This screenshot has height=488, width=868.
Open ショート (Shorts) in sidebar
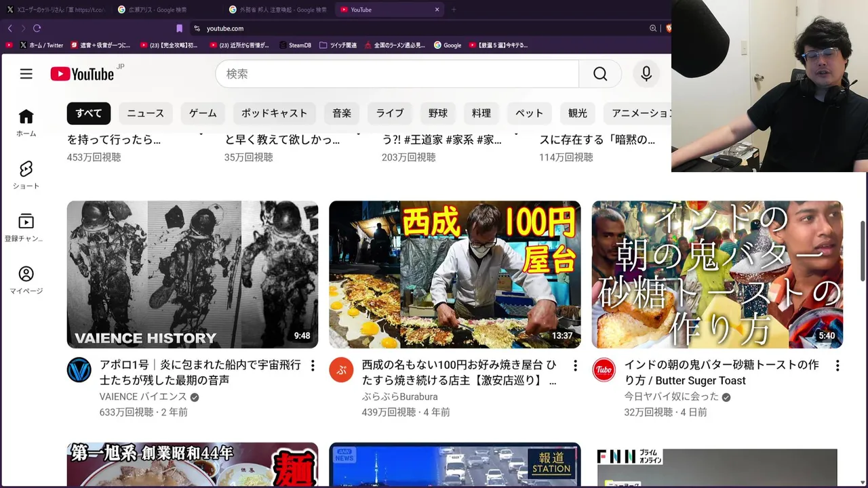(26, 175)
